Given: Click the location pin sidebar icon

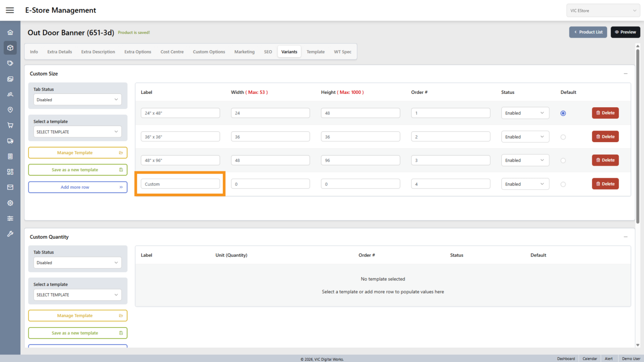Looking at the screenshot, I should point(10,110).
